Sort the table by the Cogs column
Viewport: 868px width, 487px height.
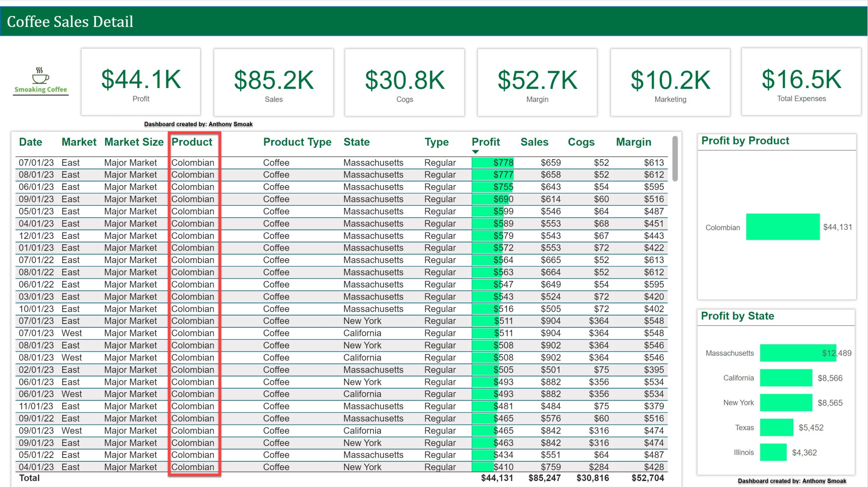coord(581,142)
